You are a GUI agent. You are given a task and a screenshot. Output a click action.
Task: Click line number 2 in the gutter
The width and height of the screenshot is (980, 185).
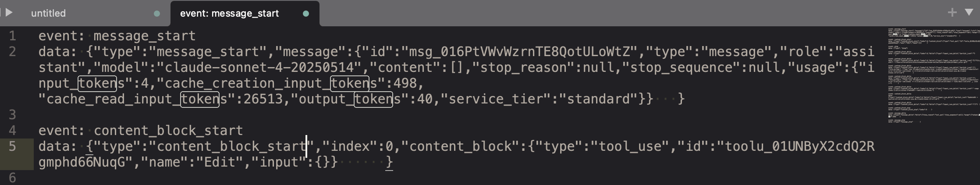tap(12, 52)
